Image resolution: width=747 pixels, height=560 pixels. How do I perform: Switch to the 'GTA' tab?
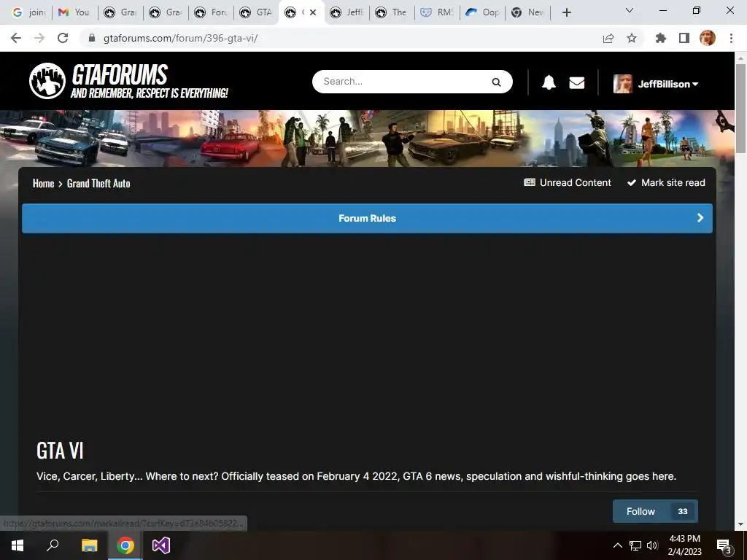[x=257, y=12]
